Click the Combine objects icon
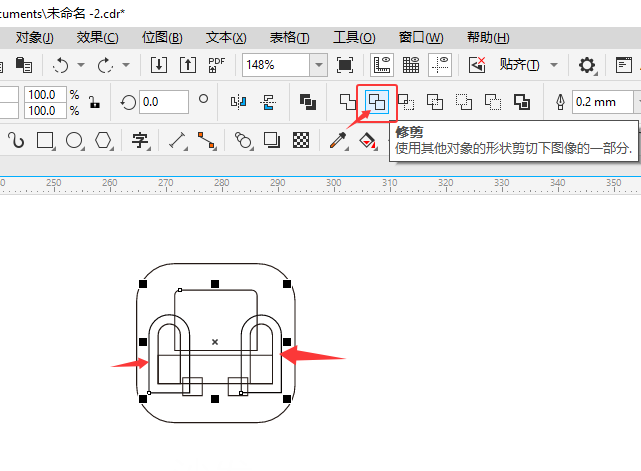The width and height of the screenshot is (641, 471). (x=308, y=102)
